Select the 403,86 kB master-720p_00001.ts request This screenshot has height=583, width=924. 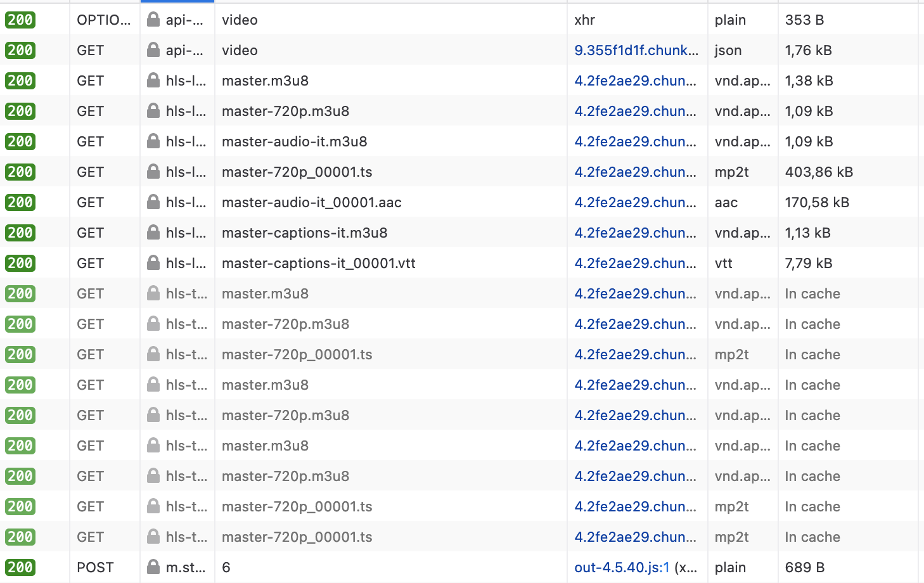[x=297, y=172]
